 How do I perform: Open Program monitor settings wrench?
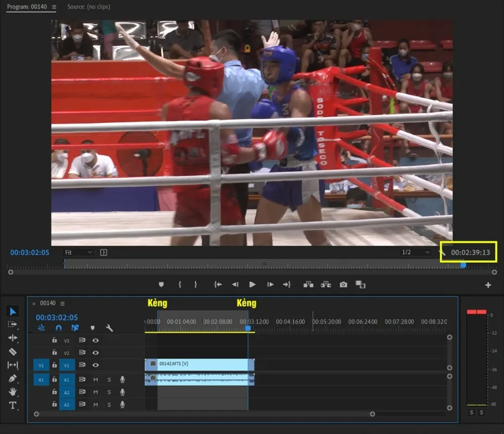(x=443, y=253)
